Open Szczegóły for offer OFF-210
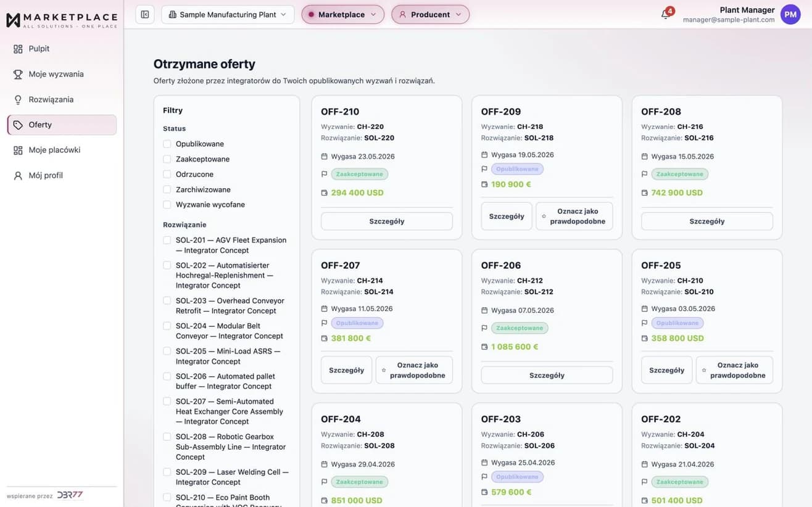Screen dimensions: 812x507 point(387,221)
